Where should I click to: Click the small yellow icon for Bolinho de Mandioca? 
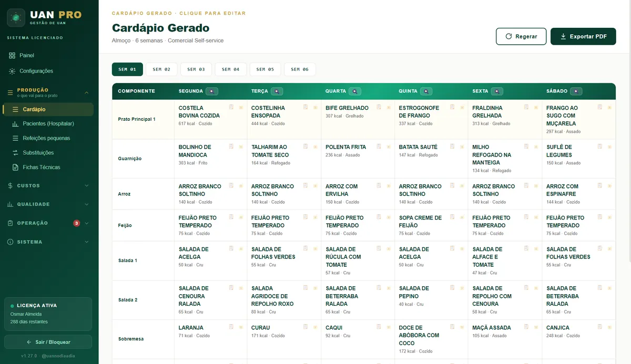(241, 147)
